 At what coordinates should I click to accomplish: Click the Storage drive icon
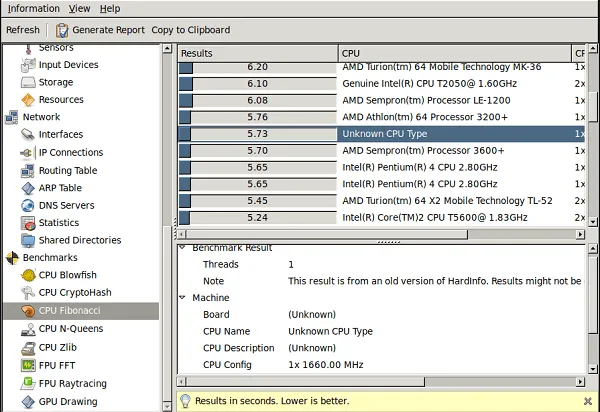pyautogui.click(x=28, y=82)
